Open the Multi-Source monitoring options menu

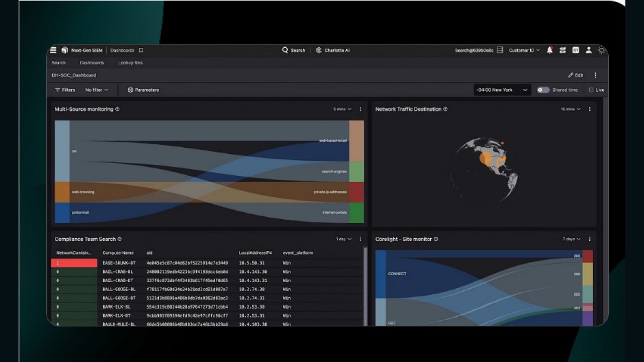(360, 109)
